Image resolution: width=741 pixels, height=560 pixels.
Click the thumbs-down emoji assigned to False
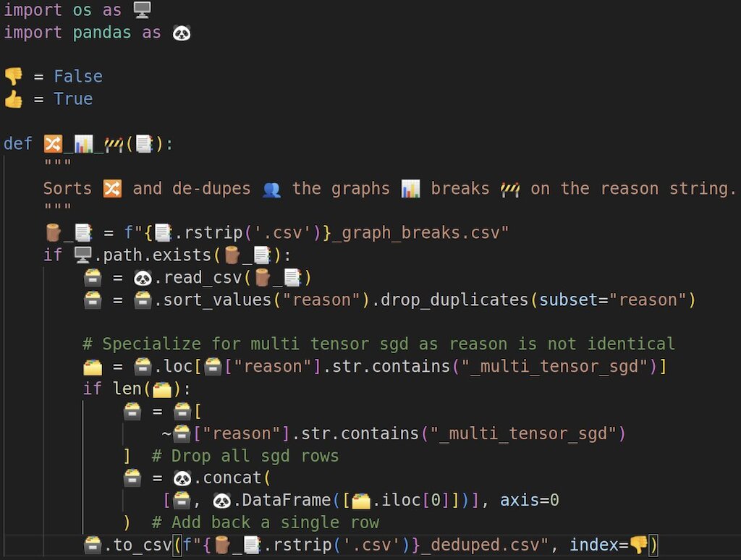coord(13,77)
